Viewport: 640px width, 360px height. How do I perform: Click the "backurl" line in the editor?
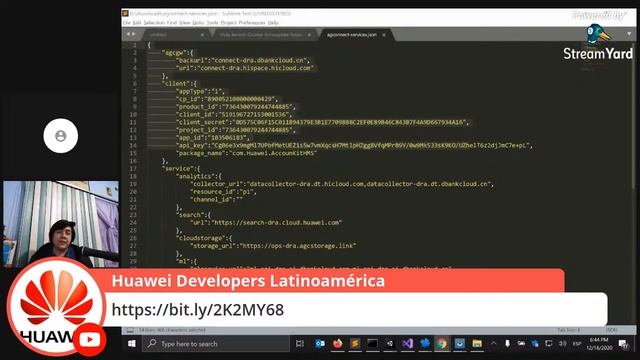243,60
